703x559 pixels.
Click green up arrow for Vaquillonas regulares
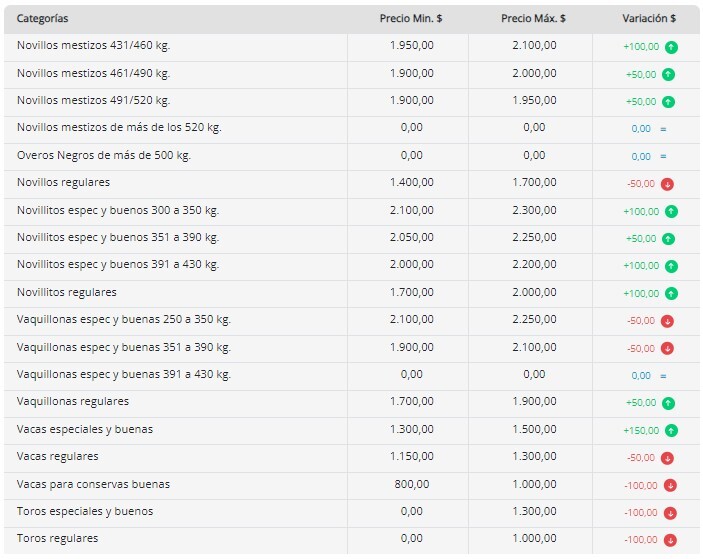[668, 404]
